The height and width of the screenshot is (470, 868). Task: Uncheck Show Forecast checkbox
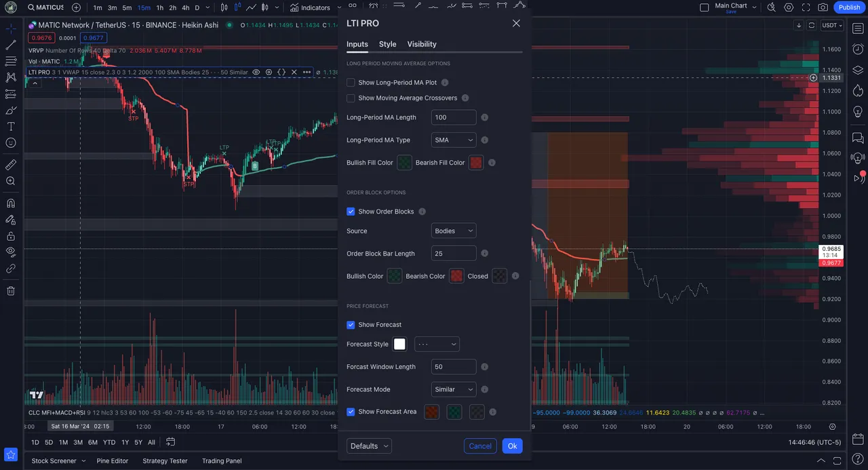tap(351, 324)
